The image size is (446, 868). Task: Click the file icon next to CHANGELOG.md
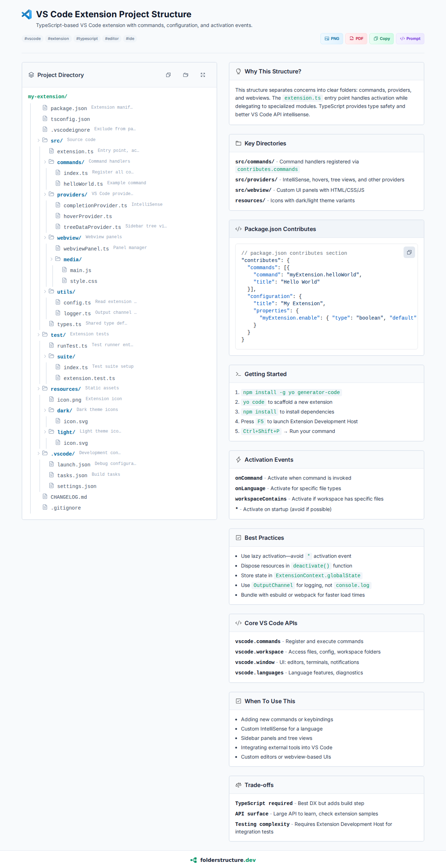click(x=45, y=496)
